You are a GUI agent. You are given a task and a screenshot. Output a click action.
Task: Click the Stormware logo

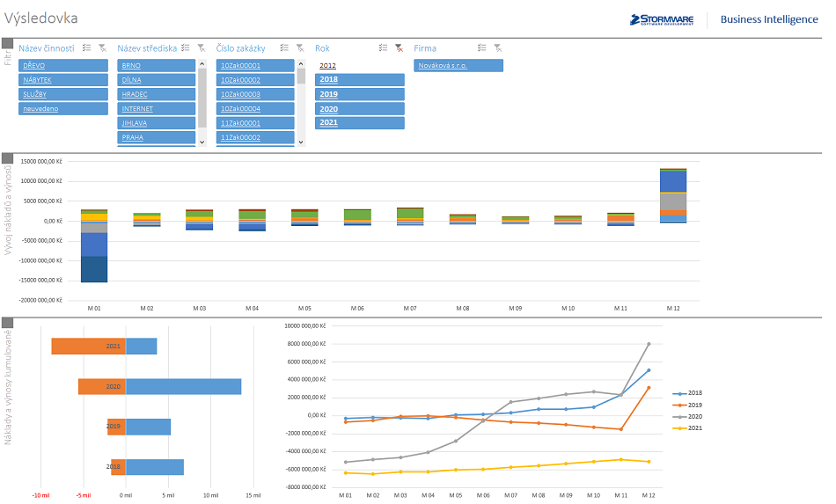(662, 19)
